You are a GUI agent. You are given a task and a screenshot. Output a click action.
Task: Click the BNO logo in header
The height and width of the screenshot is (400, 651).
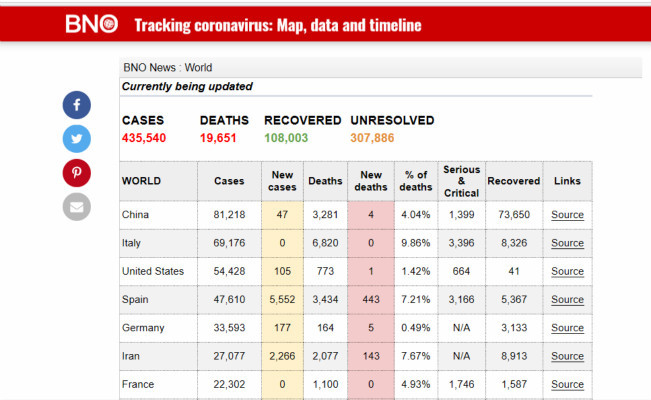pyautogui.click(x=92, y=24)
